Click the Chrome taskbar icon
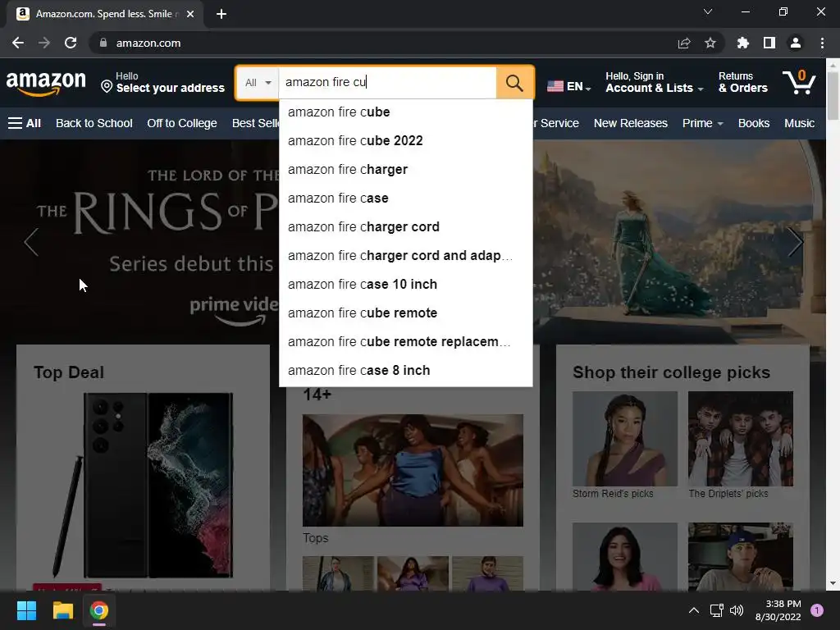The image size is (840, 630). click(x=99, y=610)
